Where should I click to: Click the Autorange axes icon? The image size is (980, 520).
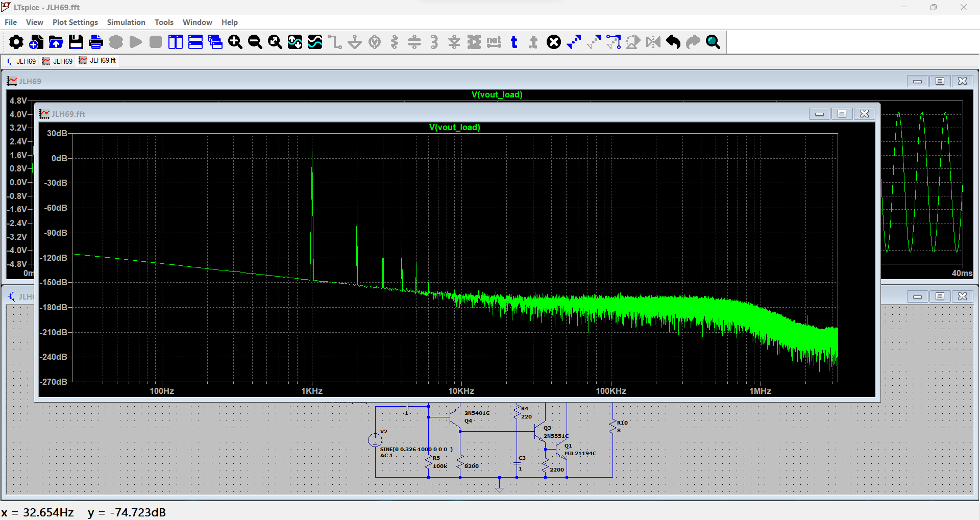click(x=295, y=42)
